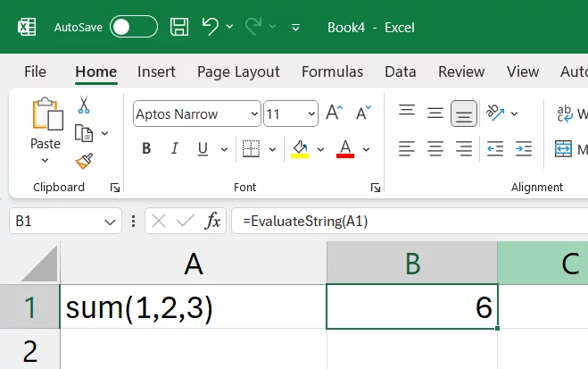The height and width of the screenshot is (369, 588).
Task: Click the Undo arrow icon
Action: [211, 27]
